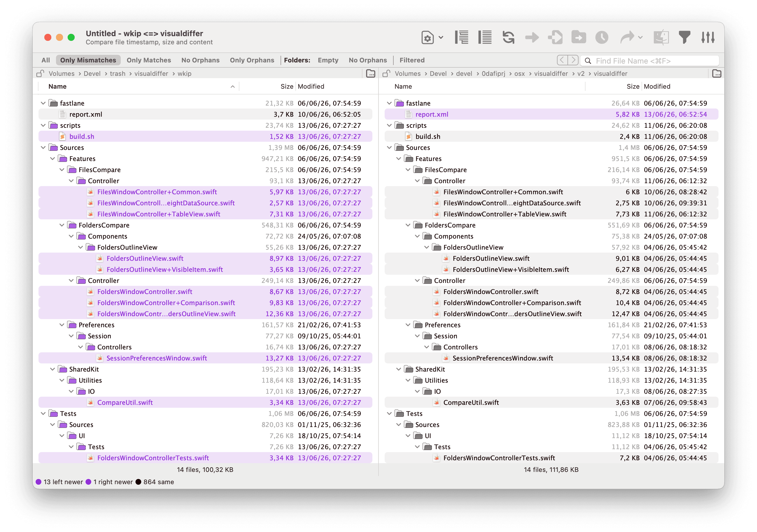Click the right pane report.xml file icon
The height and width of the screenshot is (532, 757).
tap(409, 114)
